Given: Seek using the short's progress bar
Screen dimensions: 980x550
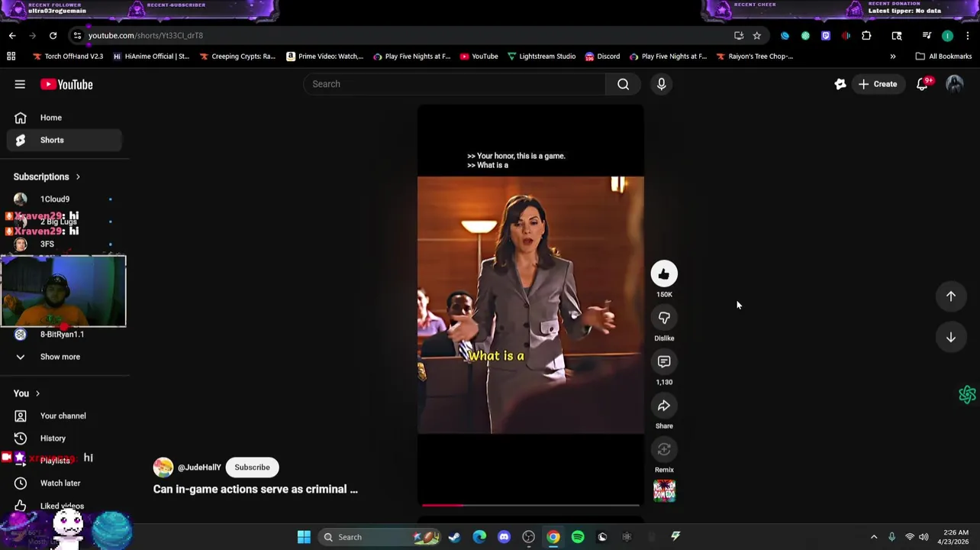Looking at the screenshot, I should pyautogui.click(x=530, y=505).
